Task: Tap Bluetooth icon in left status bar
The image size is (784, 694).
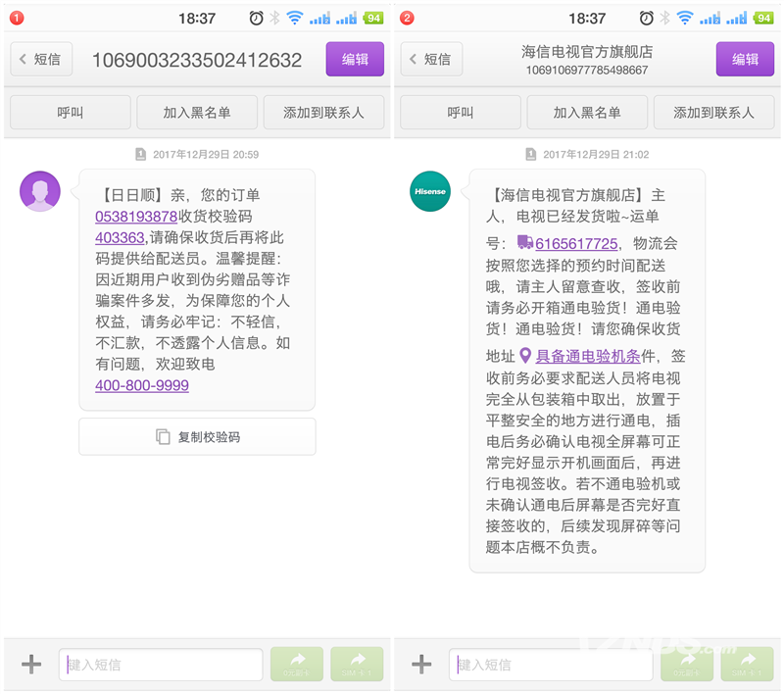Action: click(x=275, y=19)
